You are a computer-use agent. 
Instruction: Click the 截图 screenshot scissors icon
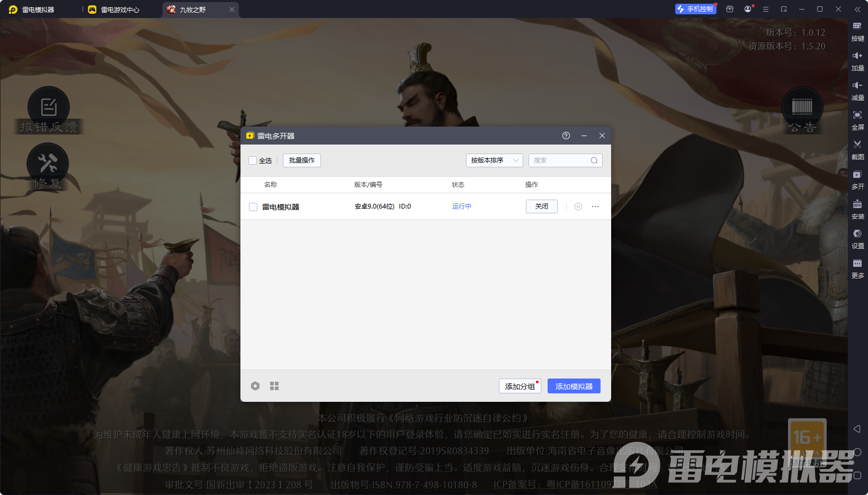click(857, 145)
